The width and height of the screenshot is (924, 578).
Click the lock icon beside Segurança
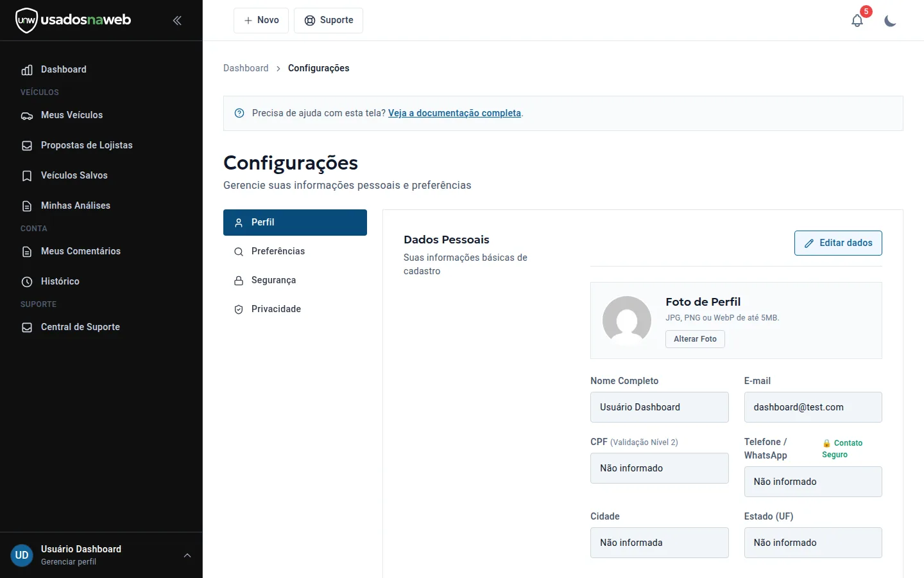coord(239,281)
